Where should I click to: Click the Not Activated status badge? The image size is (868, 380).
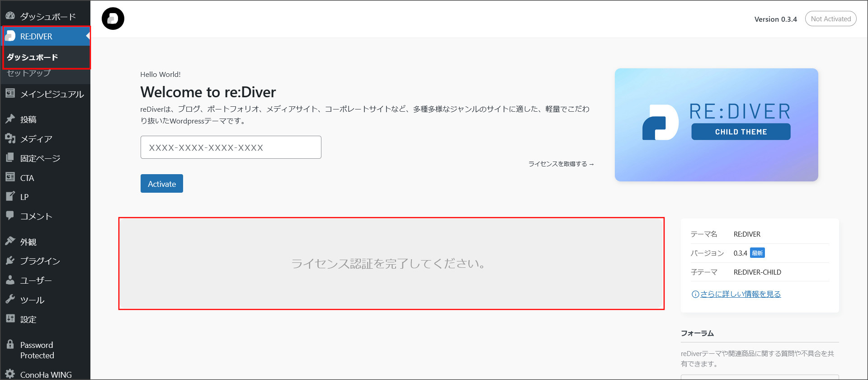click(x=830, y=19)
